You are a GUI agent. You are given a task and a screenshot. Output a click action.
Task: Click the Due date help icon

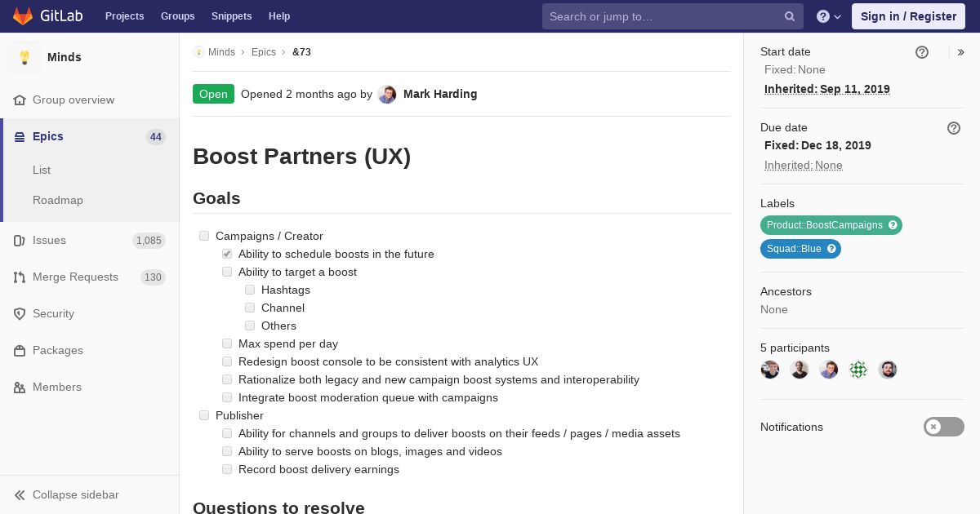(x=954, y=128)
